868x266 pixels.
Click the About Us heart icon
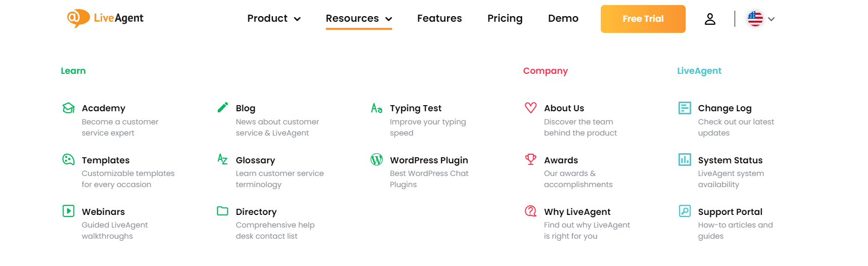point(531,108)
